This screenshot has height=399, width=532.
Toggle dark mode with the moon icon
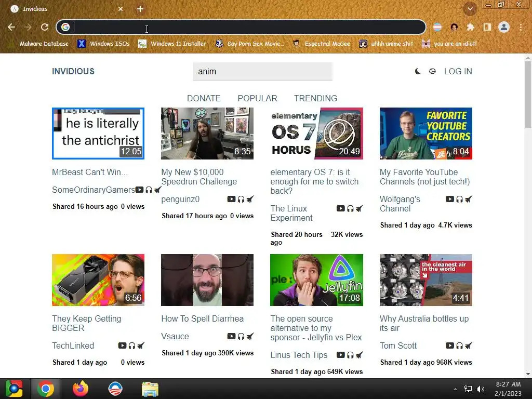(418, 71)
